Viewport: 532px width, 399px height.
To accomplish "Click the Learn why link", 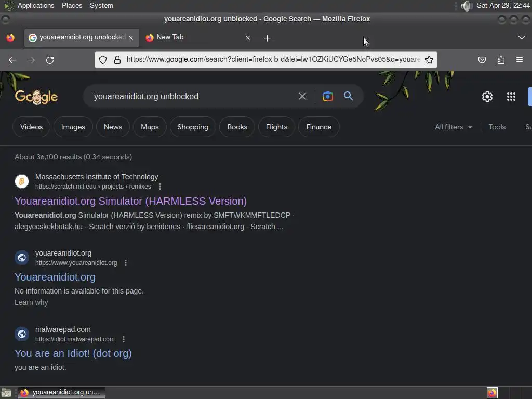I will (31, 303).
